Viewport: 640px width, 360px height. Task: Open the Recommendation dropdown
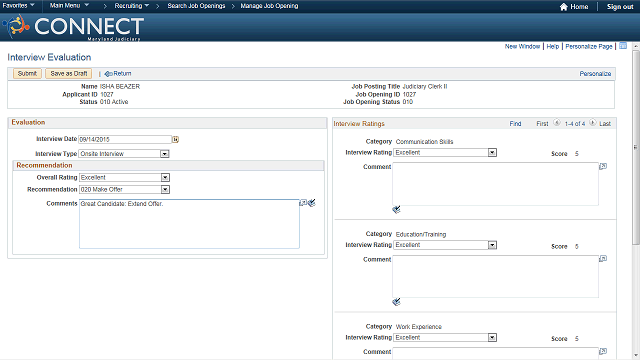124,189
